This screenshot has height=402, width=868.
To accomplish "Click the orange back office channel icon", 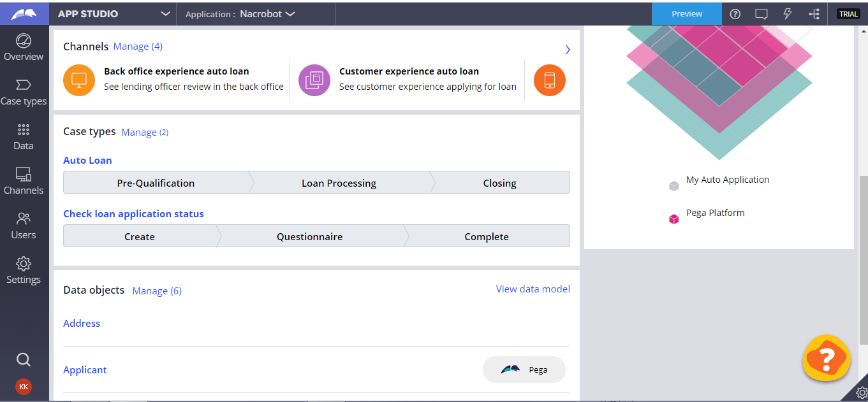I will pos(79,80).
